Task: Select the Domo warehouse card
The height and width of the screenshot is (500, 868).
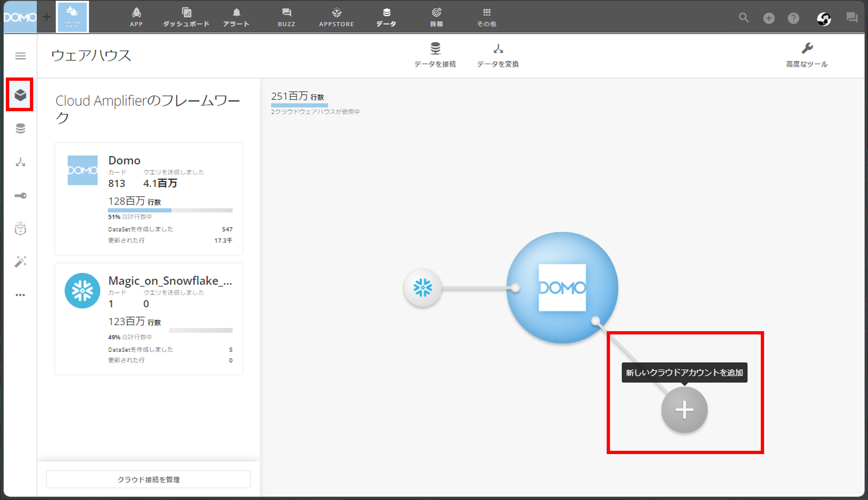Action: [x=148, y=199]
